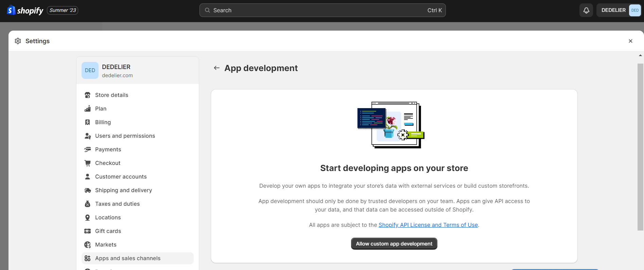
Task: Click the Shipping and delivery truck icon
Action: point(88,190)
